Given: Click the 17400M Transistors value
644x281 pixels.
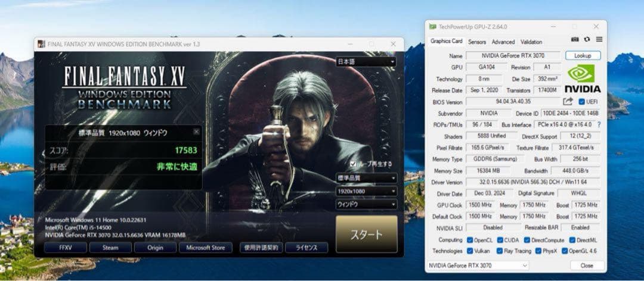Looking at the screenshot, I should [x=548, y=90].
